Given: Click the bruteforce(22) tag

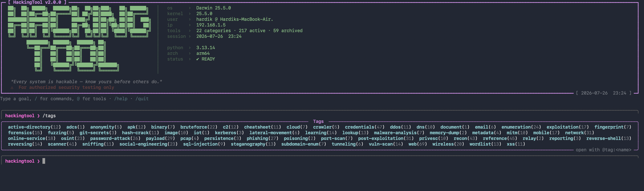Looking at the screenshot, I should (x=199, y=127).
